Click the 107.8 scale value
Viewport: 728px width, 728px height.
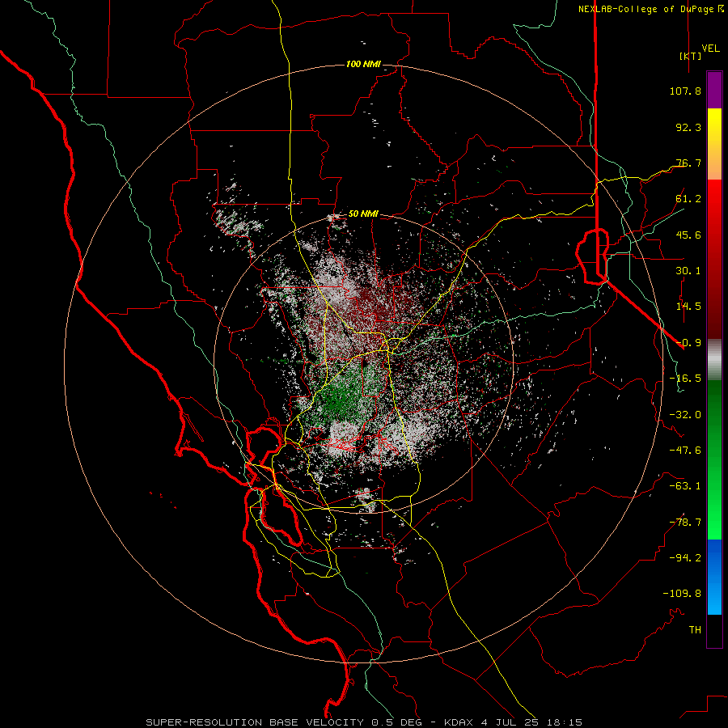click(685, 91)
